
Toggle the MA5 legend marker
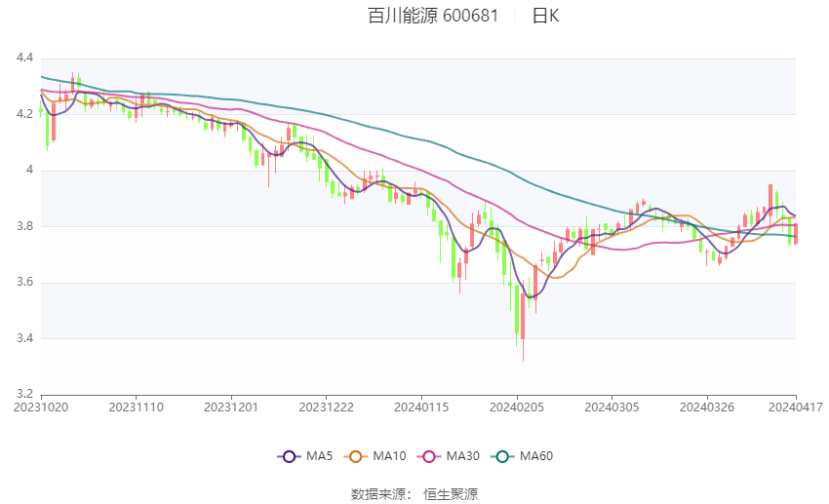click(290, 456)
